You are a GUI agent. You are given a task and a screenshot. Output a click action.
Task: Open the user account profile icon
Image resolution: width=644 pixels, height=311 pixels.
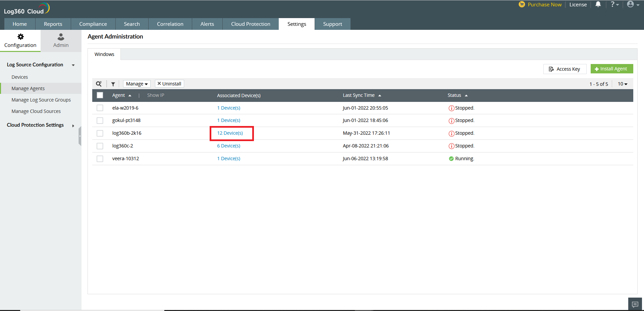(631, 4)
